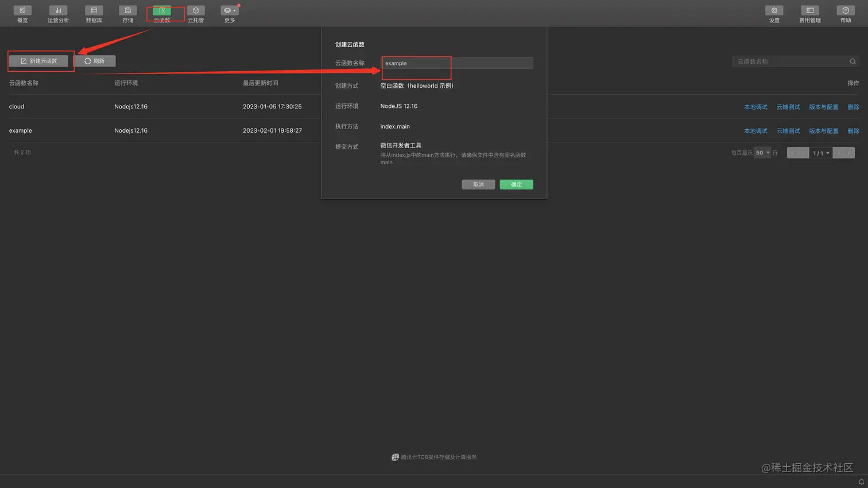Click Nodejs12.16 in the example row

(x=131, y=131)
